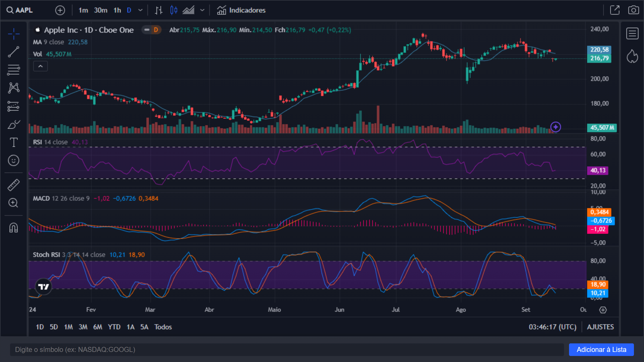This screenshot has height=362, width=644.
Task: Select the trend line drawing tool
Action: (x=14, y=52)
